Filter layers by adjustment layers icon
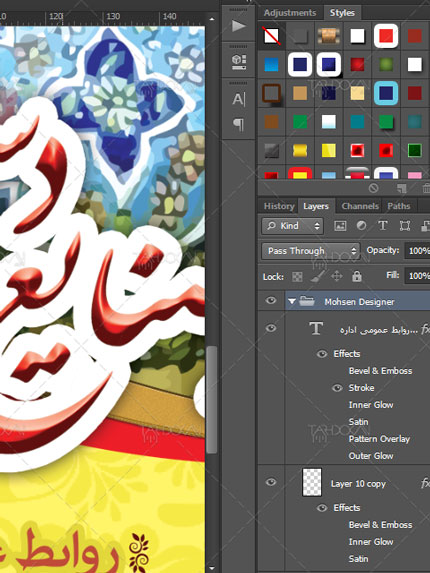The image size is (430, 573). pyautogui.click(x=361, y=226)
